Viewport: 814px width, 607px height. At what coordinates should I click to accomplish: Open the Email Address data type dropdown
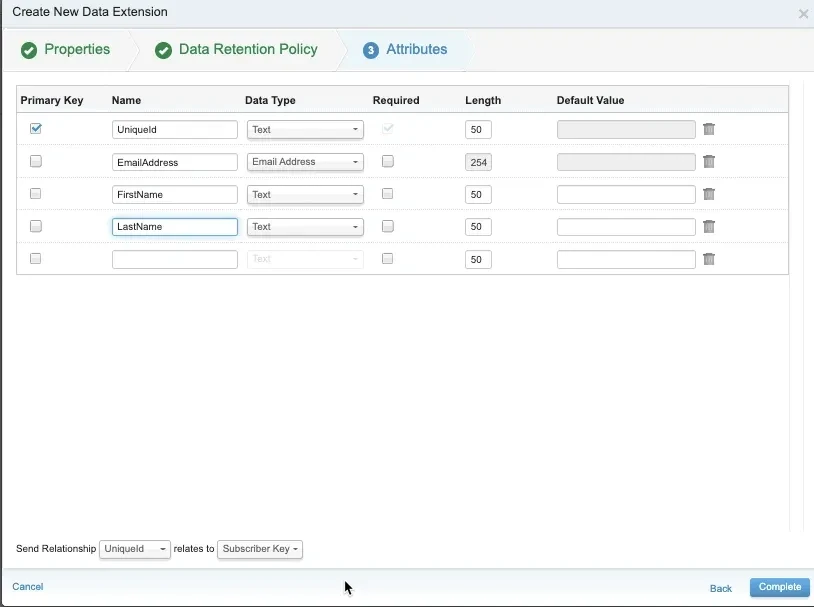coord(305,161)
